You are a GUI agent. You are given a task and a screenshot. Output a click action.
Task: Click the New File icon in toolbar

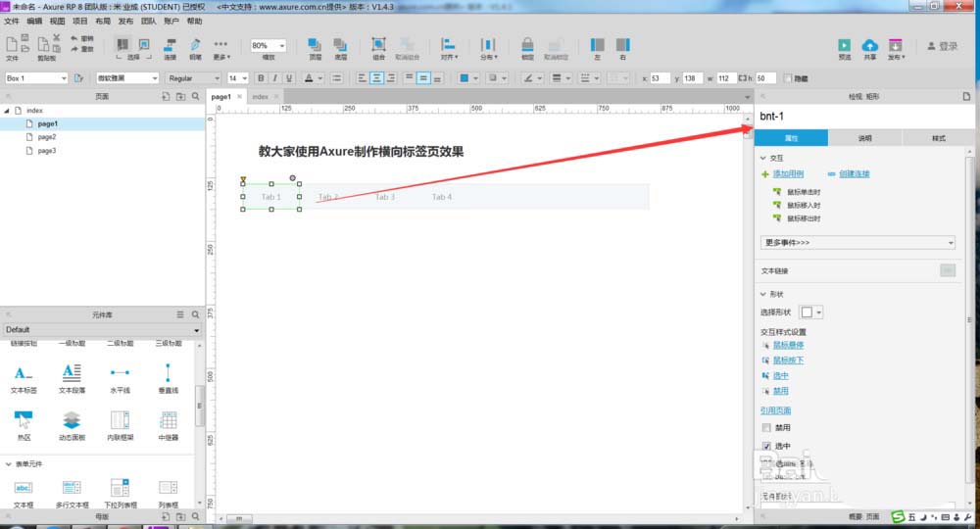(11, 44)
